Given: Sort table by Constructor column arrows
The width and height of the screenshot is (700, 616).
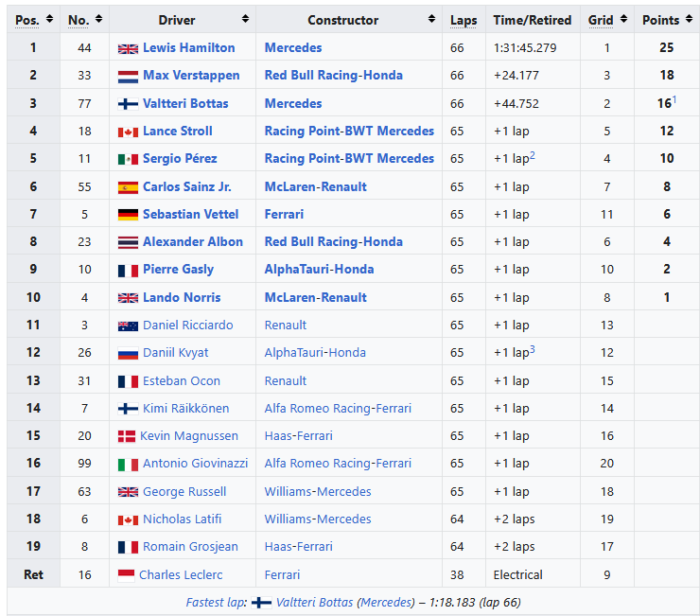Looking at the screenshot, I should [431, 19].
